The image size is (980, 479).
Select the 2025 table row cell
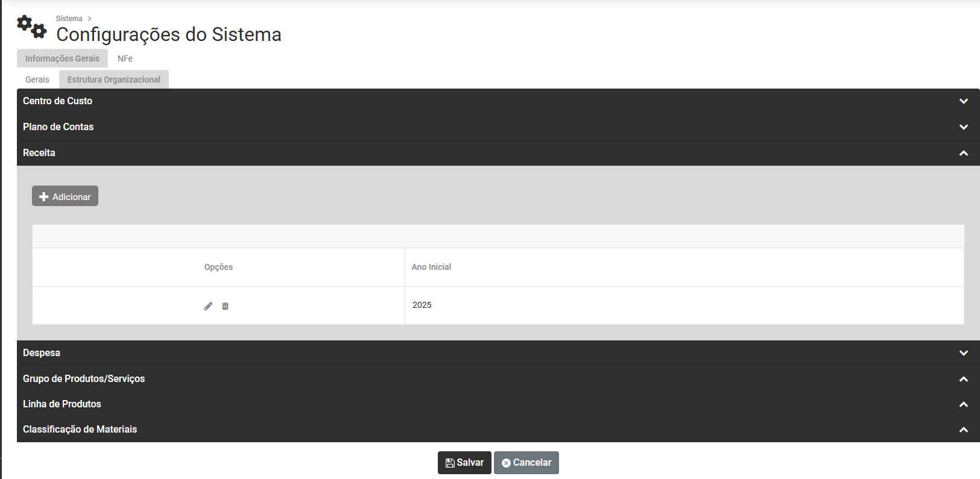pos(422,305)
